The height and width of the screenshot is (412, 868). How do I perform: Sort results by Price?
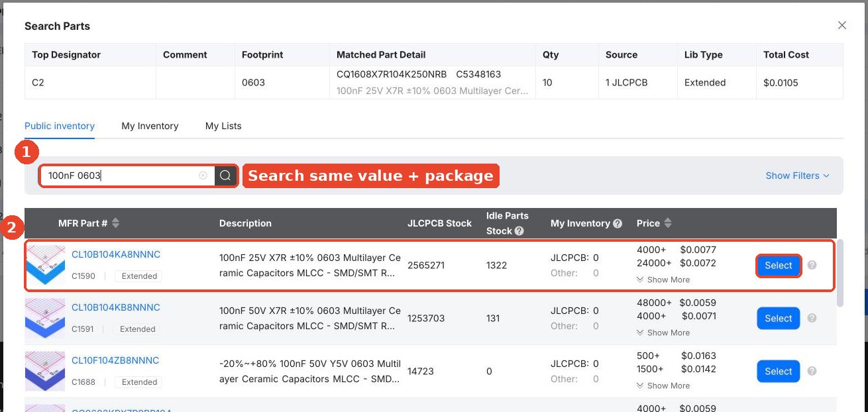(668, 223)
